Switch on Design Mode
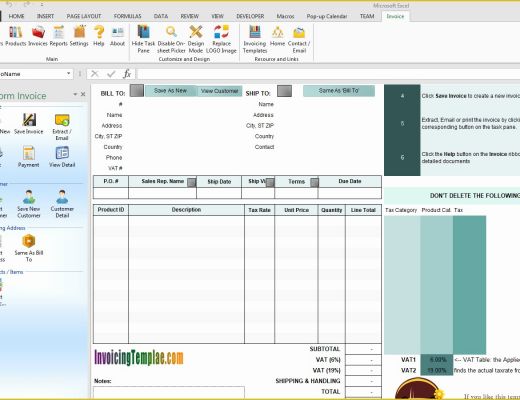 coord(196,39)
